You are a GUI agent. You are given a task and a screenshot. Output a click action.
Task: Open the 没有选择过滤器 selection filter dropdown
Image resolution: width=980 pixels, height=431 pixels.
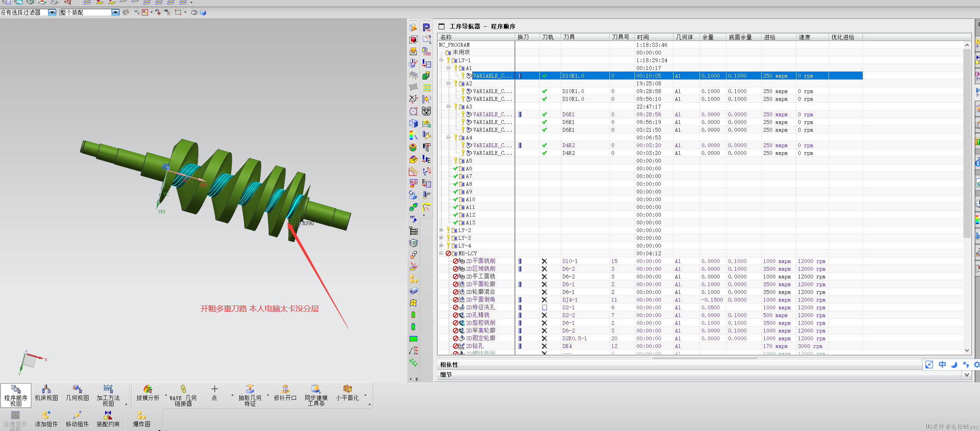pos(52,12)
